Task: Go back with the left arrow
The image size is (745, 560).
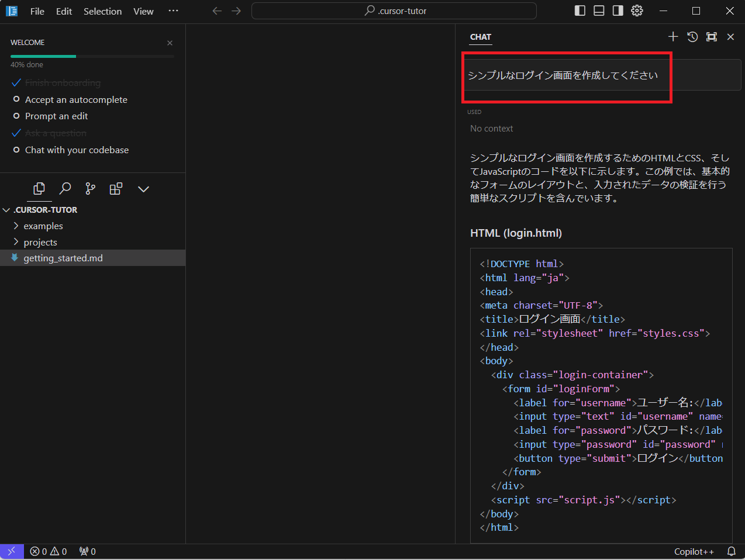Action: (x=217, y=11)
